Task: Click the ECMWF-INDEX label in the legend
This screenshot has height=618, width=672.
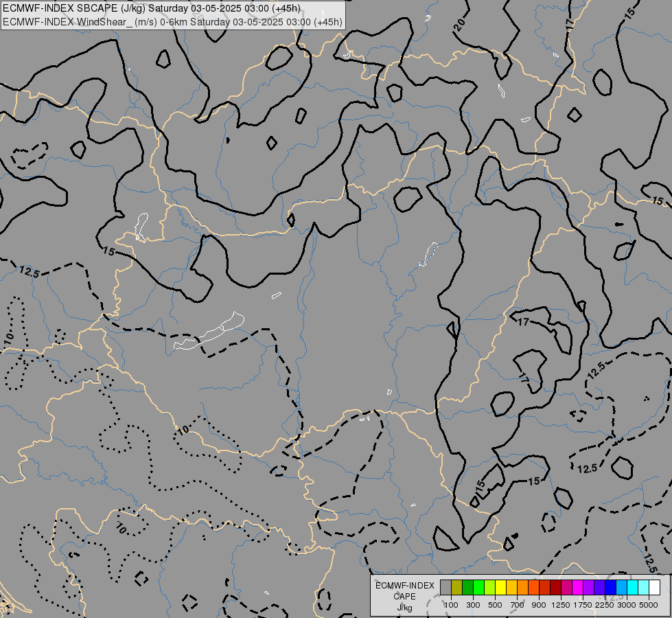Action: point(404,586)
